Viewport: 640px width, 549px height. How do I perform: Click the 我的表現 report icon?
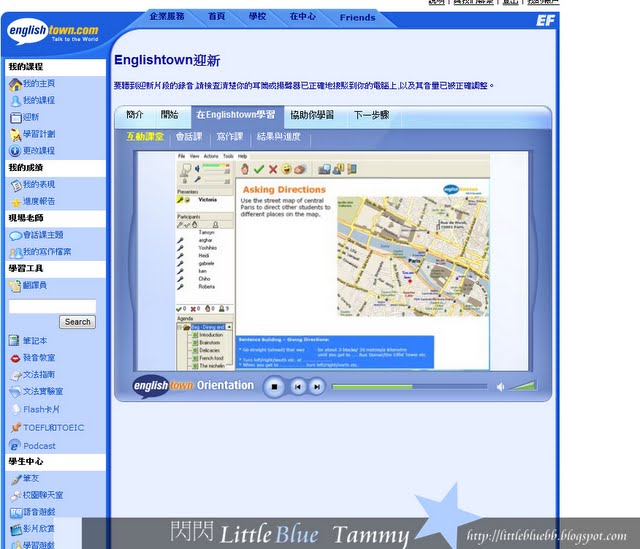(16, 185)
